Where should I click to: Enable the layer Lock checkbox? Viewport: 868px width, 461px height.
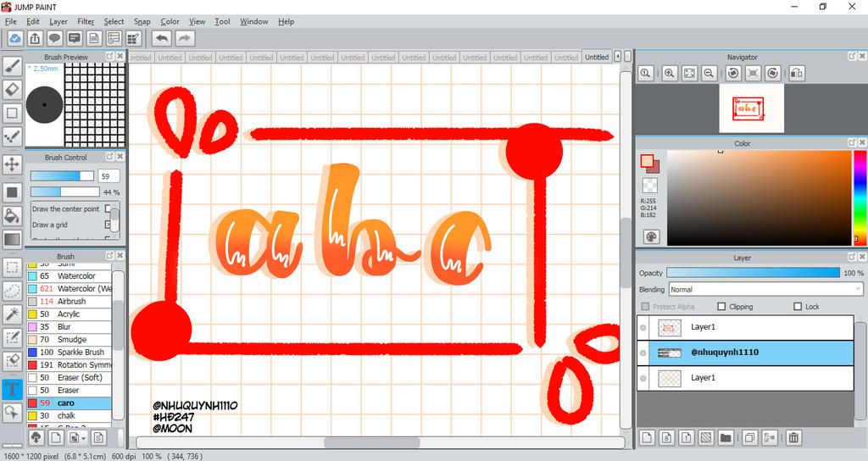798,306
